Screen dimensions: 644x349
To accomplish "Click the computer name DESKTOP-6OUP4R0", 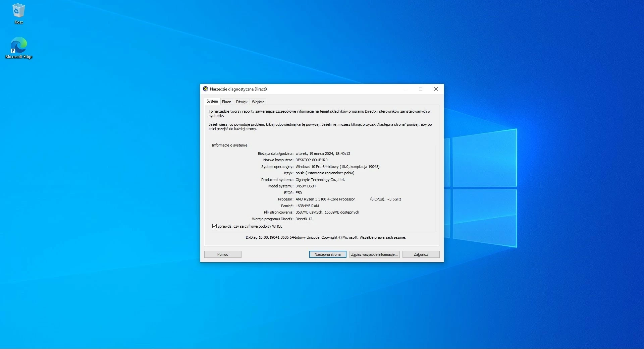I will pos(311,160).
